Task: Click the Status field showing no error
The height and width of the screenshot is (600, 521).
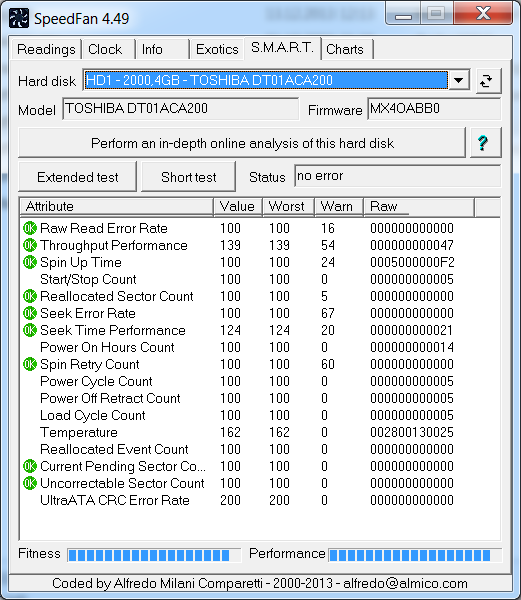Action: [x=397, y=176]
